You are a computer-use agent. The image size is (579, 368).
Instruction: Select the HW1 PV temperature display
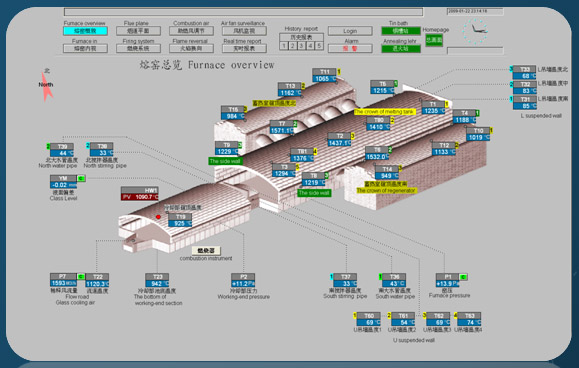click(140, 194)
